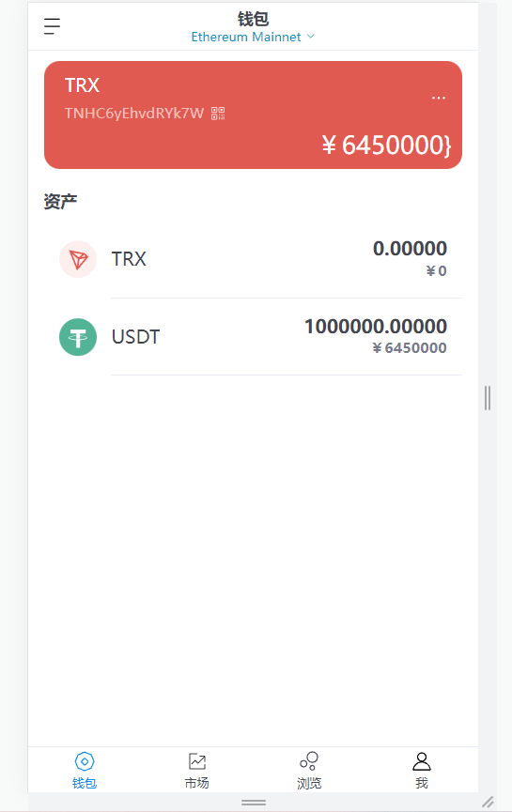Open the TRX asset row
Viewport: 512px width, 812px height.
coord(253,259)
